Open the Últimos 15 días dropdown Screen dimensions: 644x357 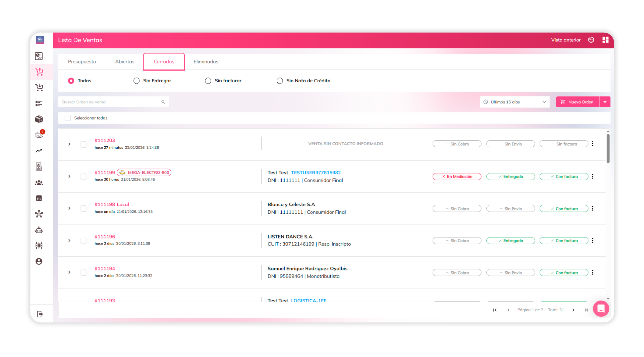tap(514, 102)
